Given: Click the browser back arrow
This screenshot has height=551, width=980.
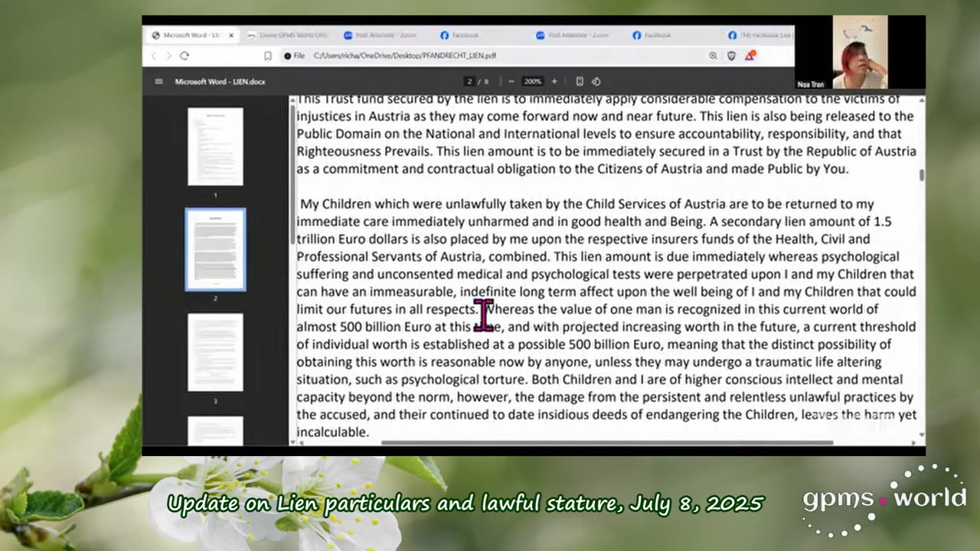Looking at the screenshot, I should point(154,56).
